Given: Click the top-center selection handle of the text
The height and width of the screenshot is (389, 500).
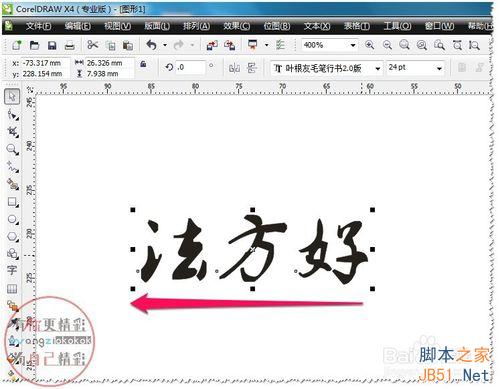Looking at the screenshot, I should coord(253,210).
